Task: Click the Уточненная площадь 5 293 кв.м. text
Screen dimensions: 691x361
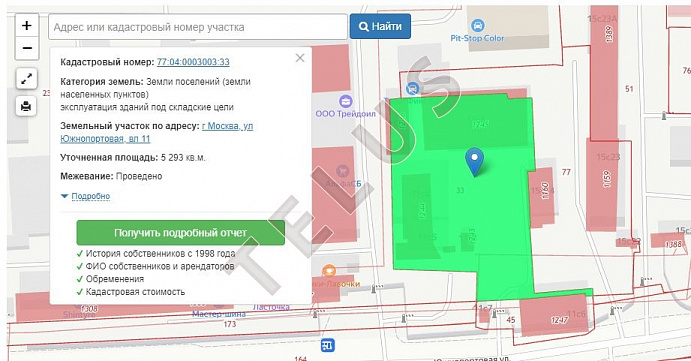Action: pyautogui.click(x=133, y=157)
